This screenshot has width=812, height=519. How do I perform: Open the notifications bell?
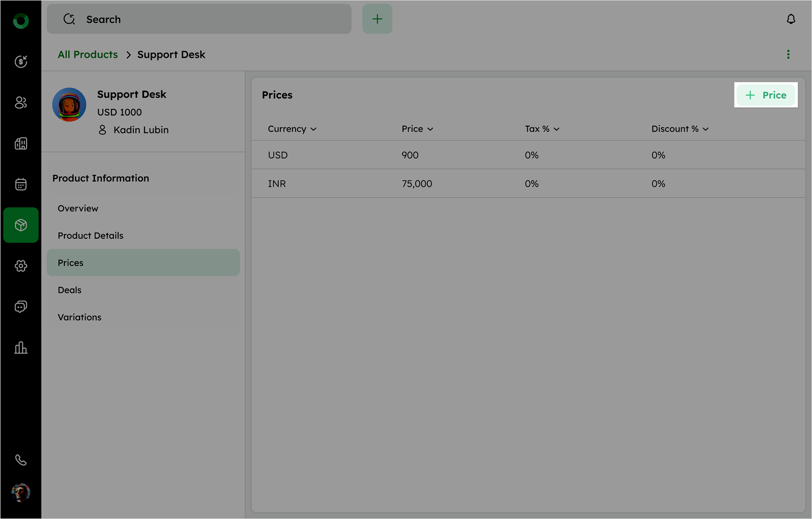pyautogui.click(x=791, y=19)
